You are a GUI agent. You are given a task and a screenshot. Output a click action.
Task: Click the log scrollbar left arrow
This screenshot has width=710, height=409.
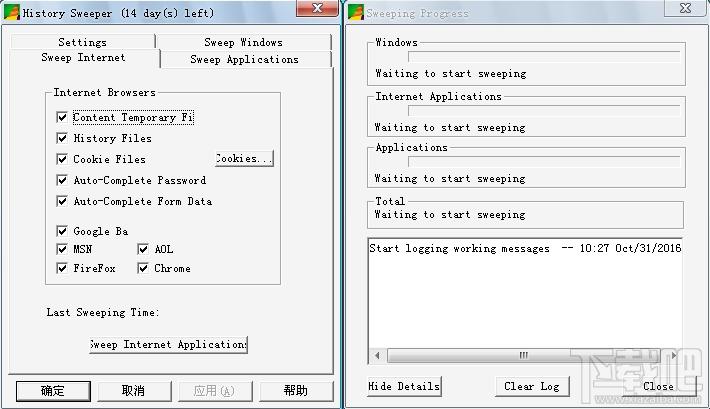click(x=378, y=356)
